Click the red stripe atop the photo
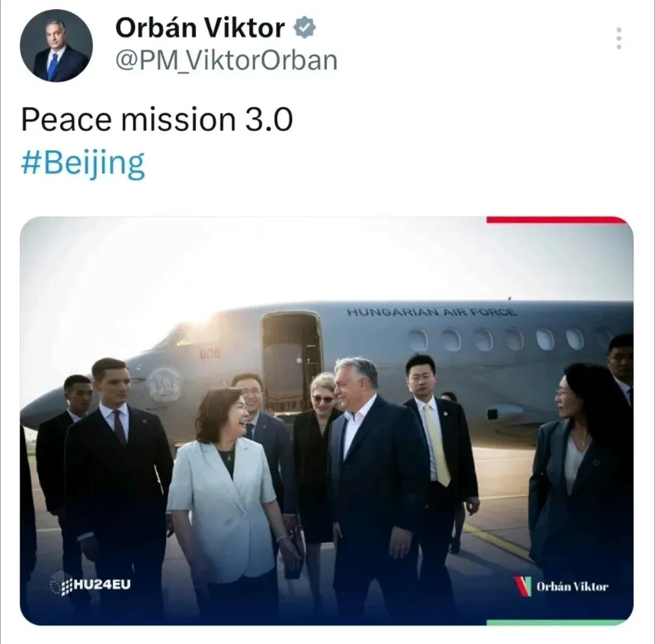This screenshot has width=655, height=644. click(x=558, y=220)
